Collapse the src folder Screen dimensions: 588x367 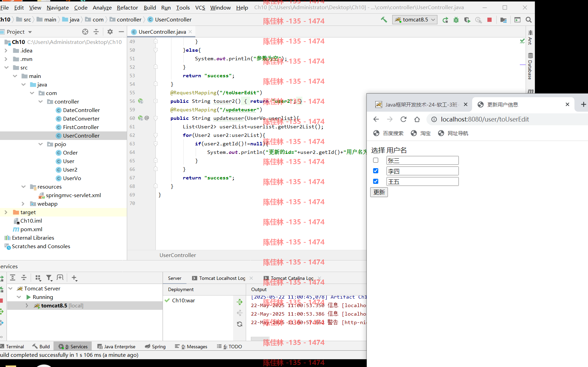click(6, 67)
